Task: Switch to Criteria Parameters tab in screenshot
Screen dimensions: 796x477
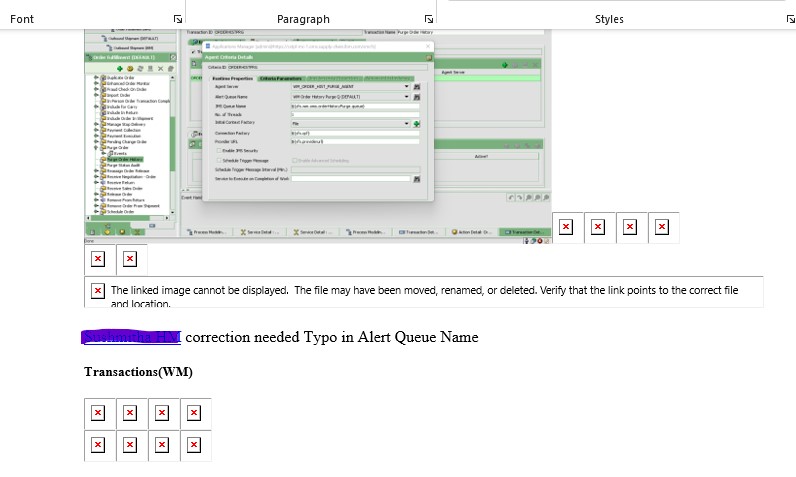Action: pos(281,79)
